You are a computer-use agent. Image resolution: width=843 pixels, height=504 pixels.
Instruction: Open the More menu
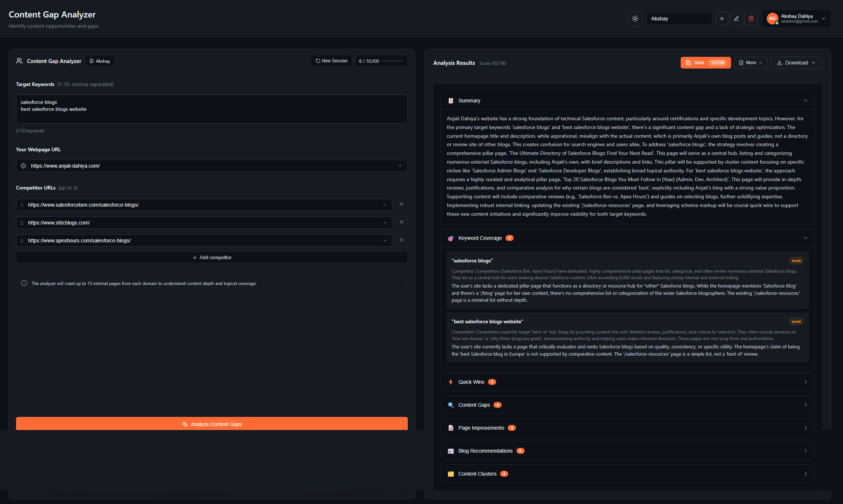click(750, 63)
